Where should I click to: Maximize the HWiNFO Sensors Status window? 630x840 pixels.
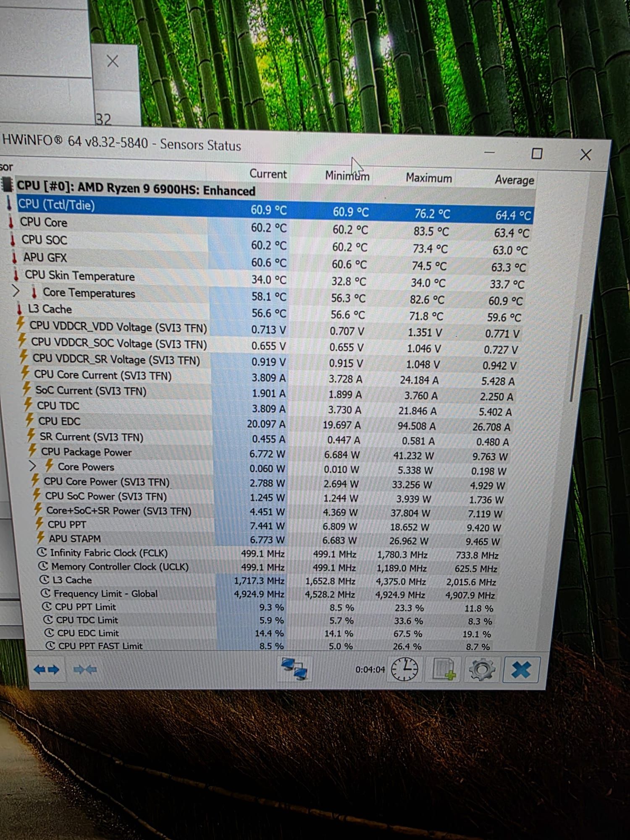[x=537, y=153]
